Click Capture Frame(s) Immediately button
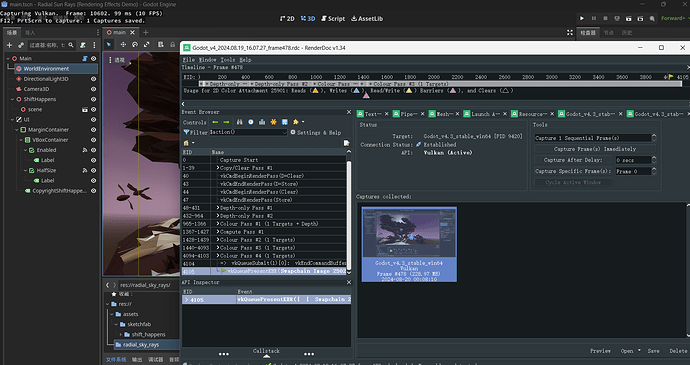The image size is (690, 365). point(595,149)
